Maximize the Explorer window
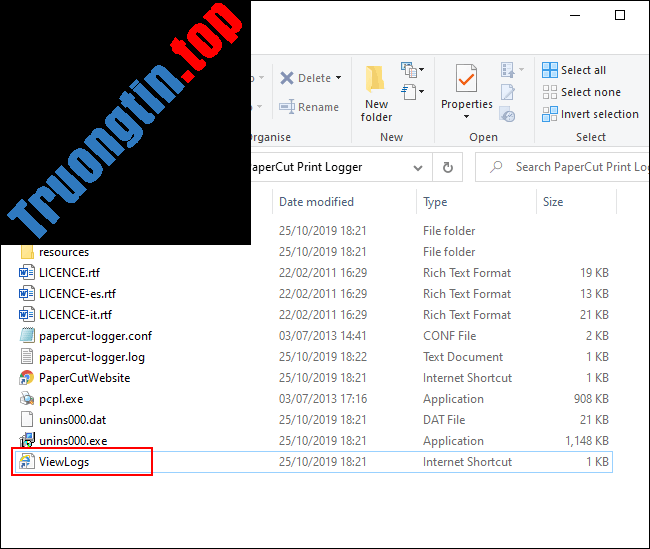 pos(620,15)
